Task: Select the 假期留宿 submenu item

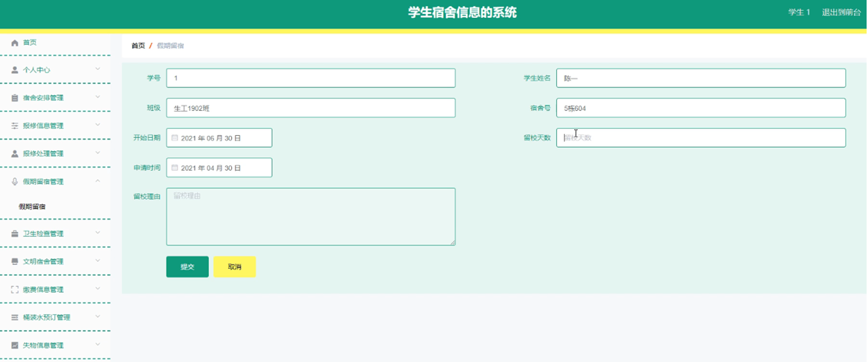Action: click(32, 207)
